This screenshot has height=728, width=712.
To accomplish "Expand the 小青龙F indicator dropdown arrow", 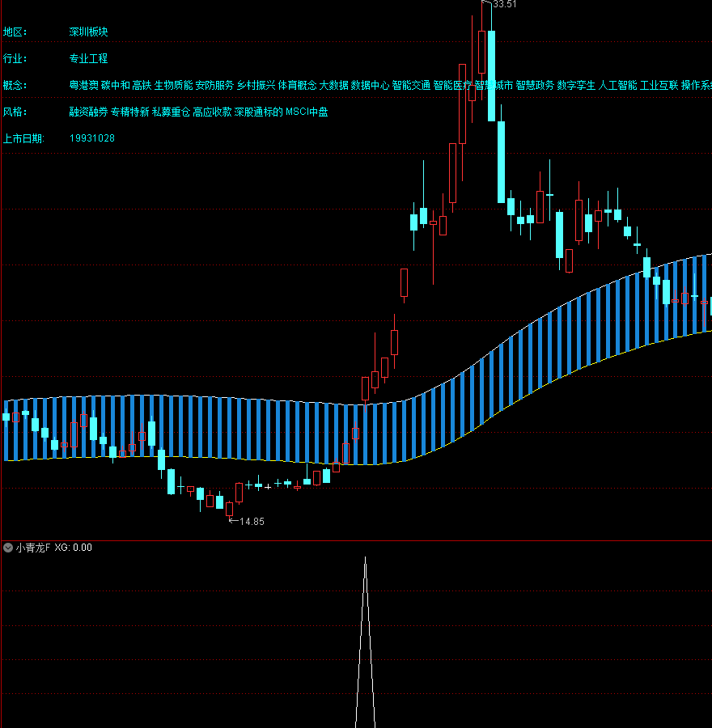I will [8, 548].
